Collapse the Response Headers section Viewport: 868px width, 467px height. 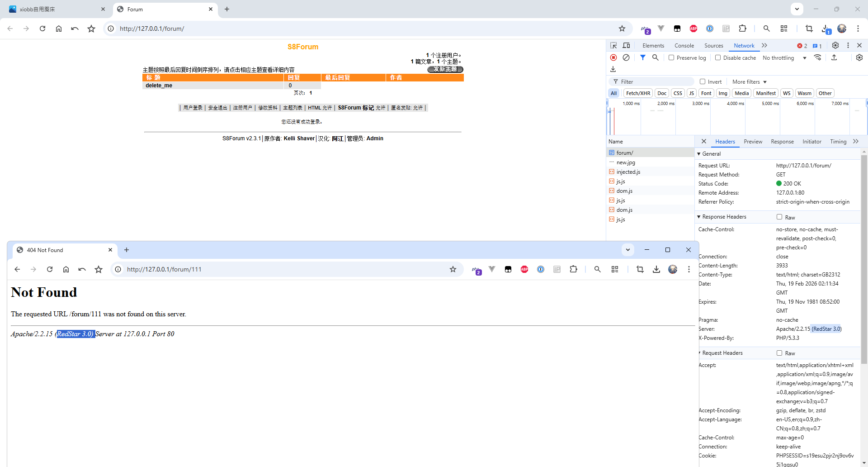coord(699,217)
